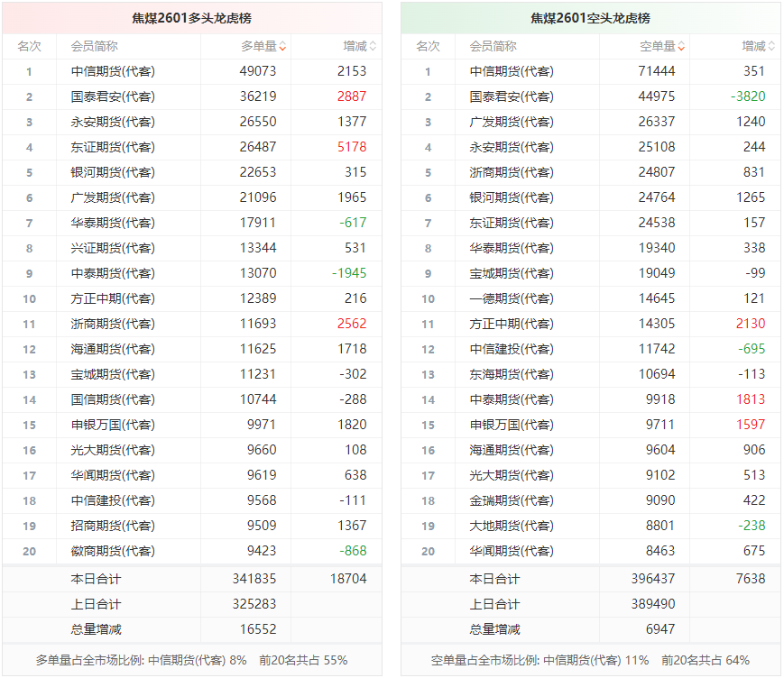Click 空单量占全市场比例 footer text

540,661
